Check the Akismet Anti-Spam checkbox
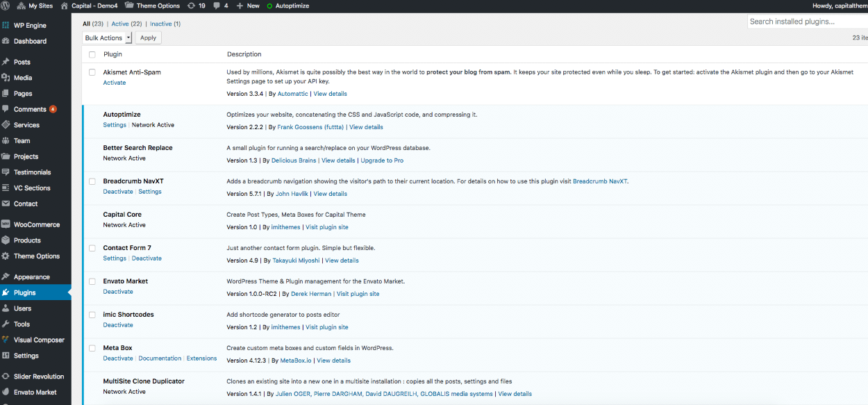This screenshot has height=405, width=868. (92, 72)
